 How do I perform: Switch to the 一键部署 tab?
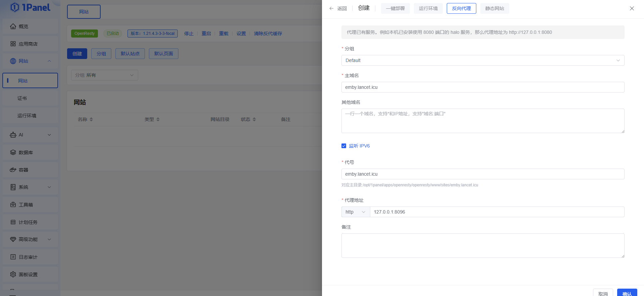click(395, 8)
